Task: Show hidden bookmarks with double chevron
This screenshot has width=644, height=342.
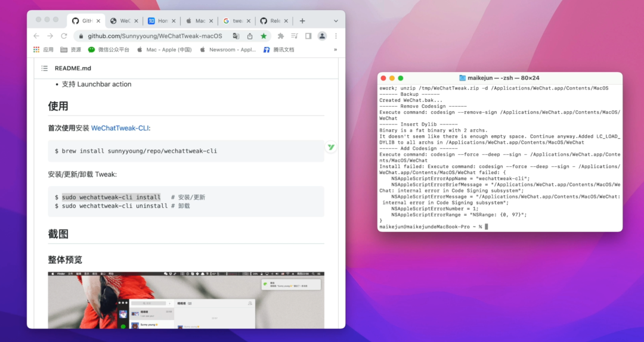Action: tap(335, 49)
